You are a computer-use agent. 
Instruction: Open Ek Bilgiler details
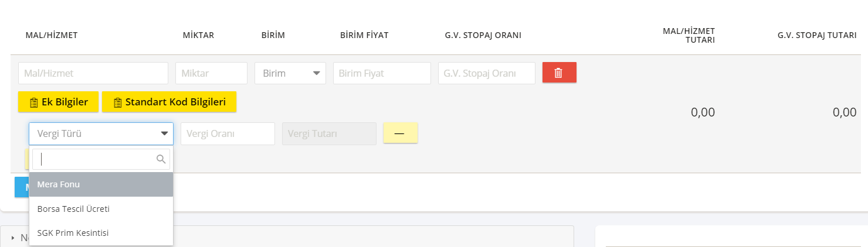pyautogui.click(x=58, y=102)
